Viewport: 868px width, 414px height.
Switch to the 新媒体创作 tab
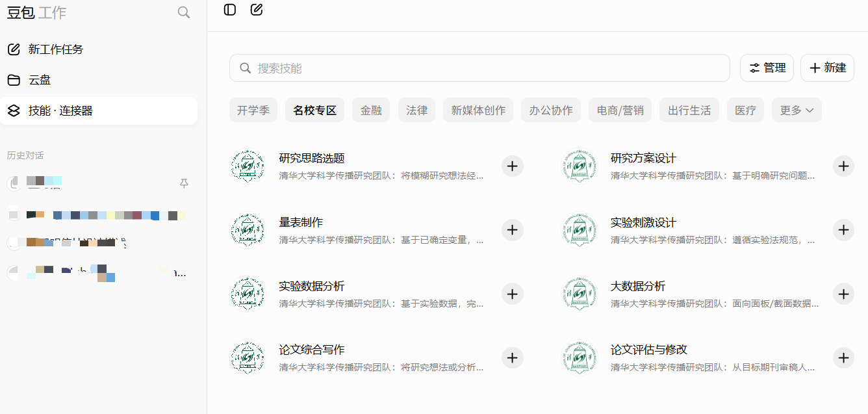pos(478,110)
